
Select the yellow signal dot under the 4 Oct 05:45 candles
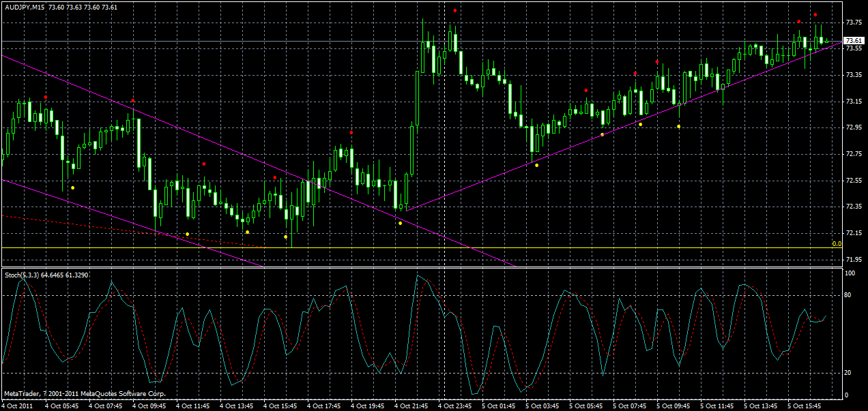point(73,188)
